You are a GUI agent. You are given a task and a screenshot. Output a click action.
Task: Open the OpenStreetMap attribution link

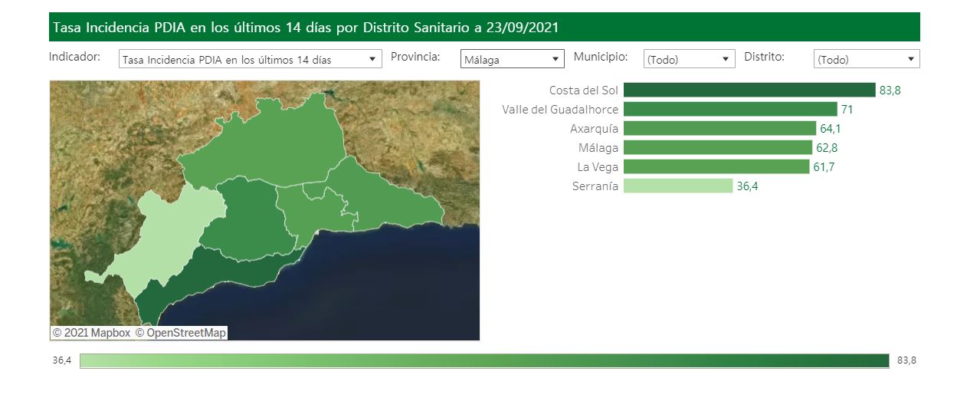click(181, 333)
